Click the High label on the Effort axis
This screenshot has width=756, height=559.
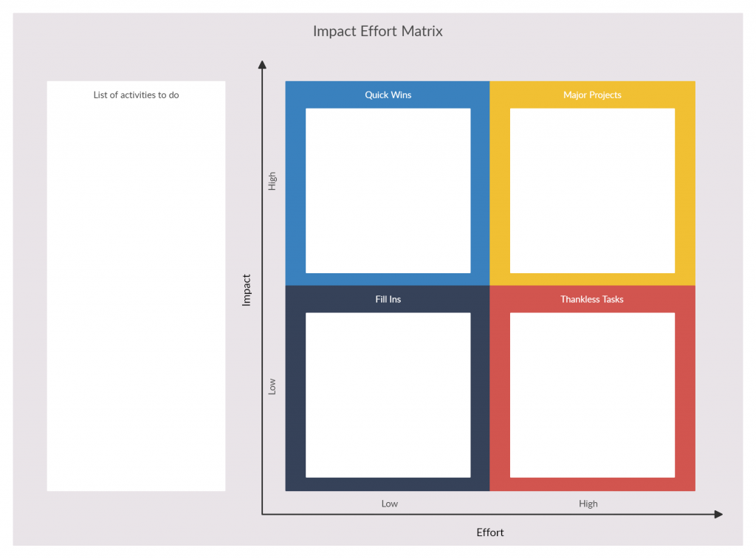click(588, 504)
